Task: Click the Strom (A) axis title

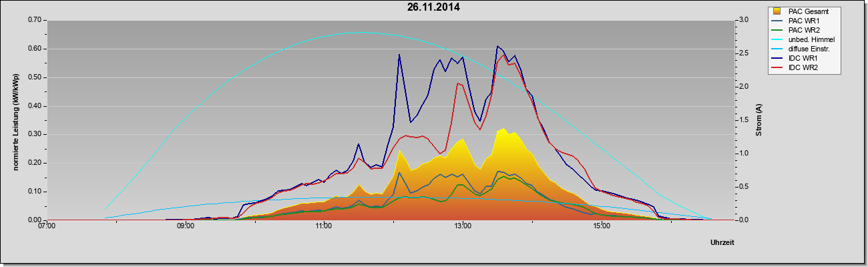Action: [758, 121]
